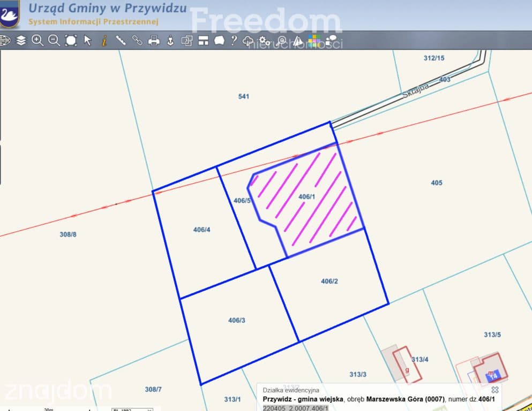Open the overlapping windows tool
Screen dimensions: 532x411
tap(187, 40)
